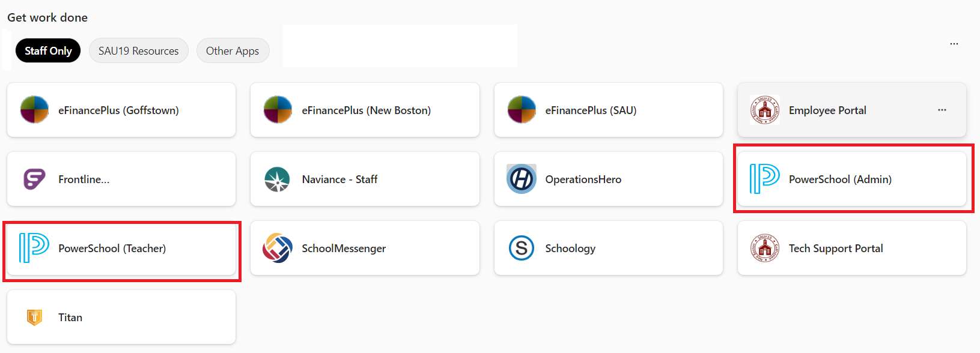This screenshot has height=353, width=980.
Task: Click the Schoology circled S icon
Action: click(522, 248)
